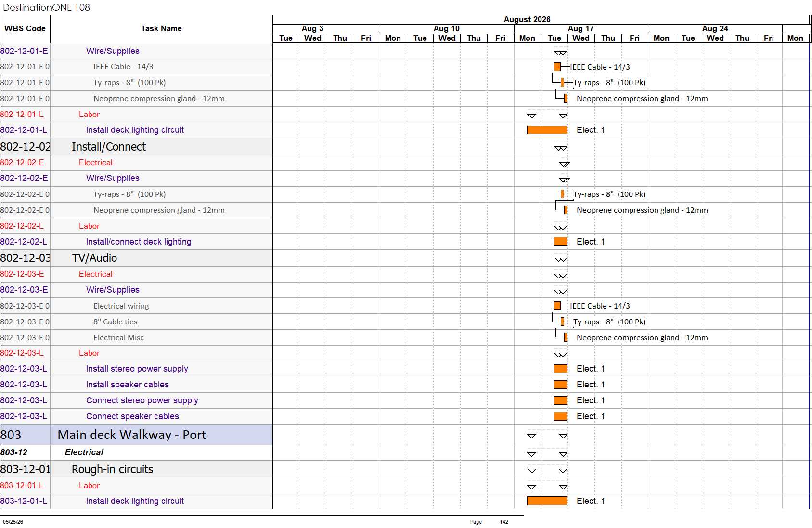Select the 8" Cable ties task row
812x528 pixels.
coord(136,322)
